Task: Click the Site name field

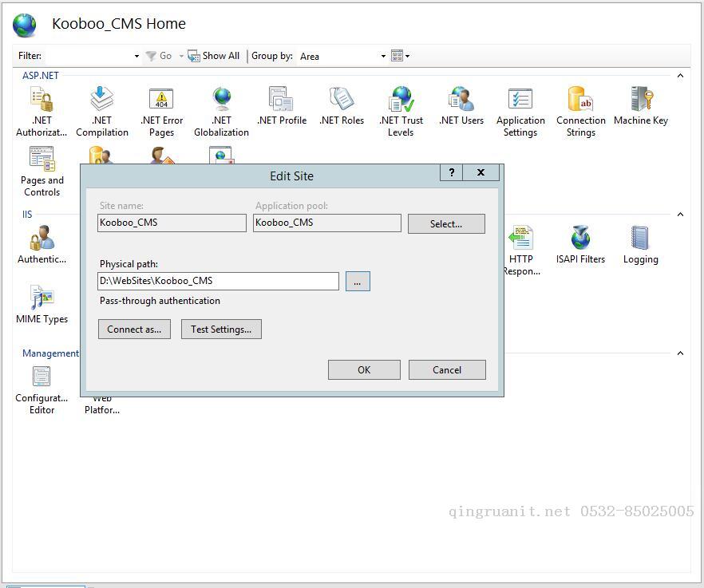Action: click(x=172, y=223)
